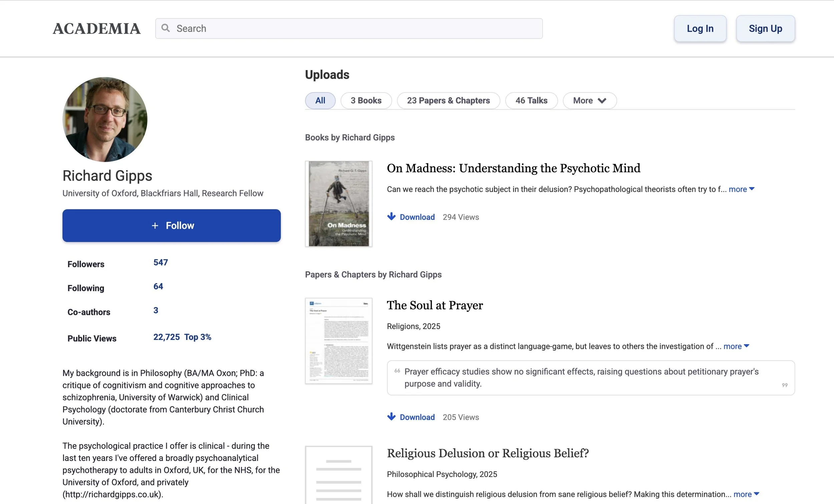Click download arrow icon for On Madness
834x504 pixels.
pyautogui.click(x=391, y=216)
